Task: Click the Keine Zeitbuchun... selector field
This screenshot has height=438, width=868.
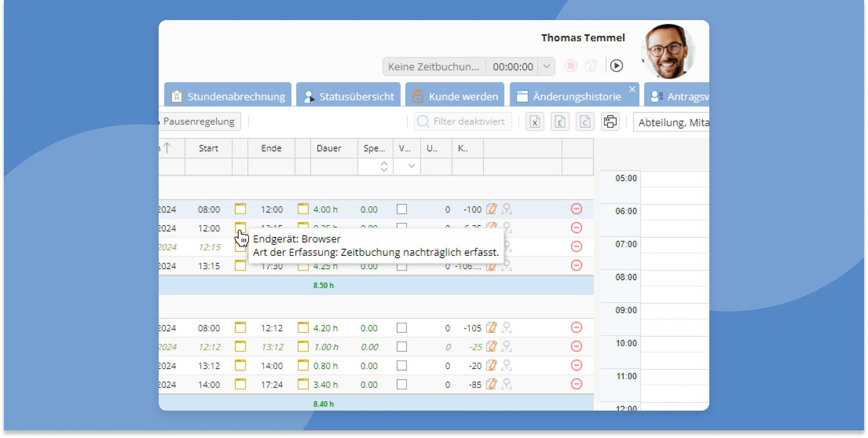Action: 434,66
